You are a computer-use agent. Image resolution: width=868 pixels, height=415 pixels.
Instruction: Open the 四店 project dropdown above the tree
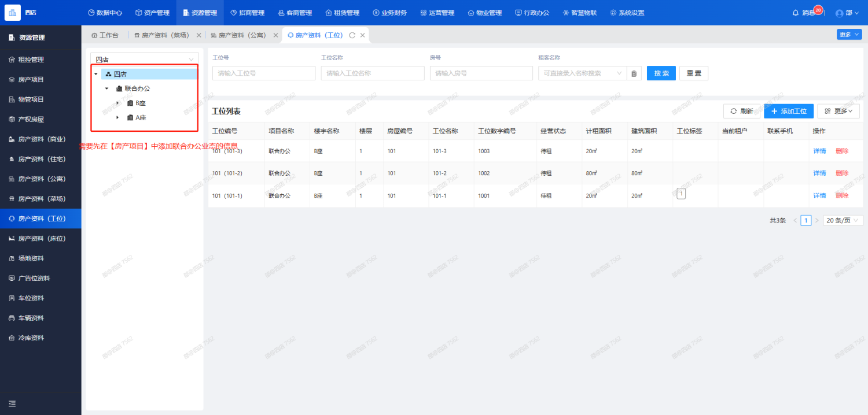click(x=145, y=59)
